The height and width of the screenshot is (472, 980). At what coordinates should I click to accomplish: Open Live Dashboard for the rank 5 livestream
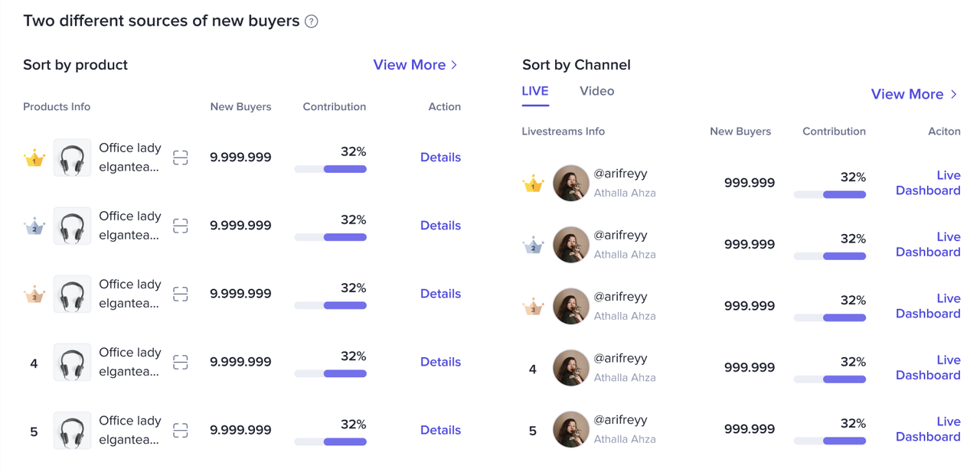[x=928, y=429]
